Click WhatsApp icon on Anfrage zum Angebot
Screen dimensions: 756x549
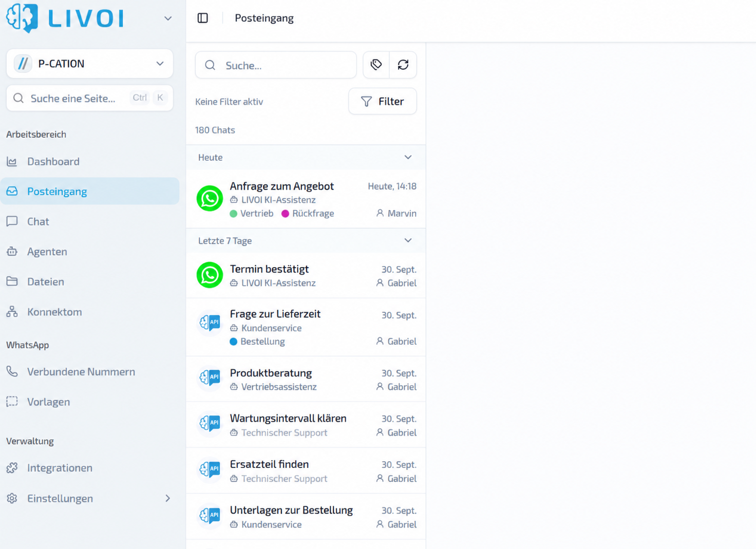(210, 199)
